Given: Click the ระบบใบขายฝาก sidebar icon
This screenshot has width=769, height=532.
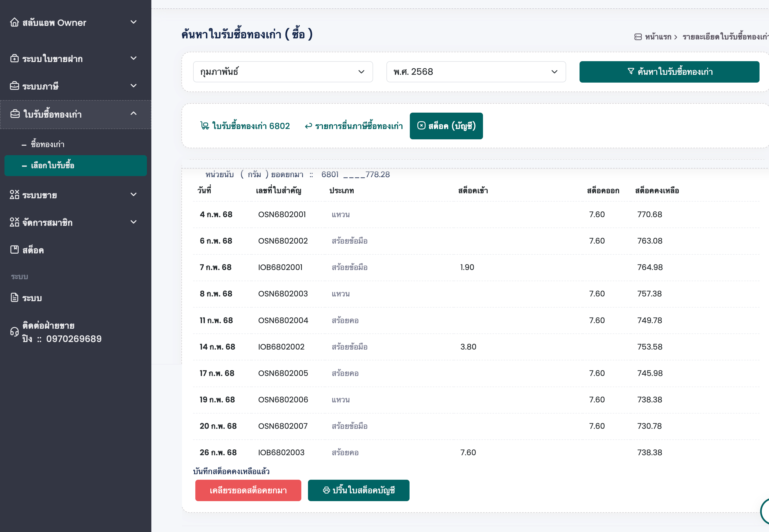Looking at the screenshot, I should (x=14, y=59).
